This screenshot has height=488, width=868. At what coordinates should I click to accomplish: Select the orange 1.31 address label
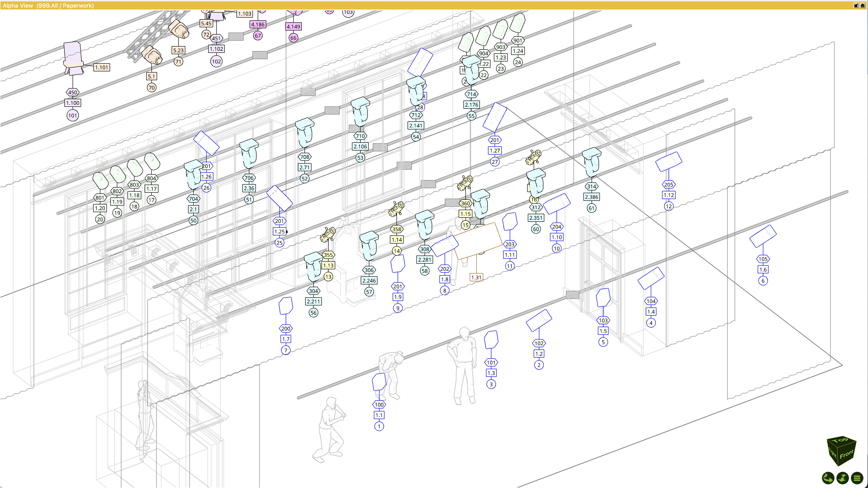tap(476, 277)
